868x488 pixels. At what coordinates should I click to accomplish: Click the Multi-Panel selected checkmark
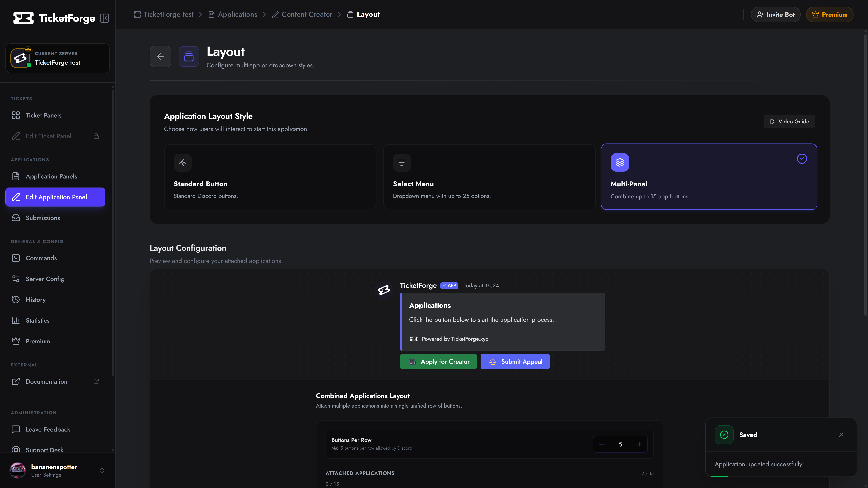point(802,159)
